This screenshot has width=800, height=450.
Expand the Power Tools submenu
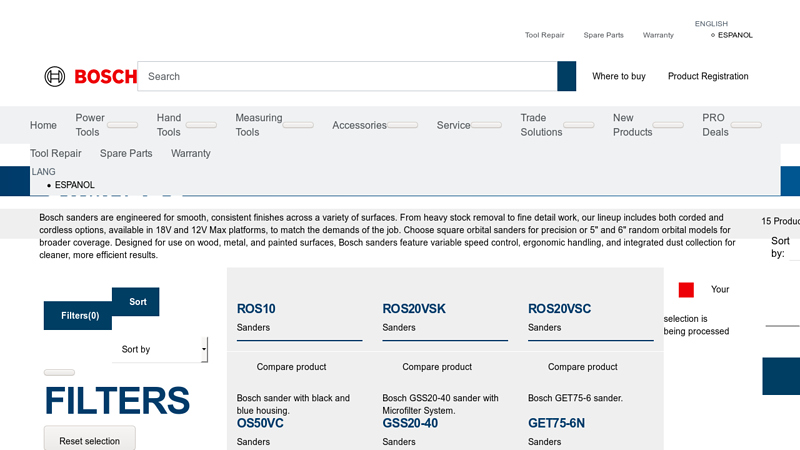pyautogui.click(x=123, y=126)
